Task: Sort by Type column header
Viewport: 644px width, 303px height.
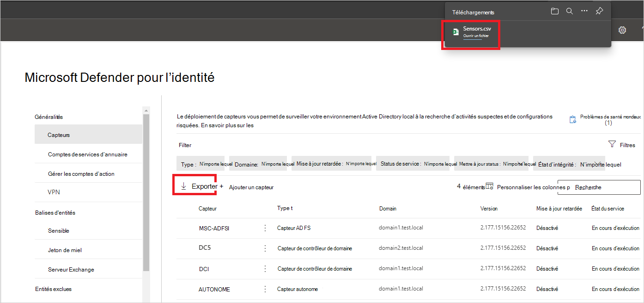Action: pos(285,208)
